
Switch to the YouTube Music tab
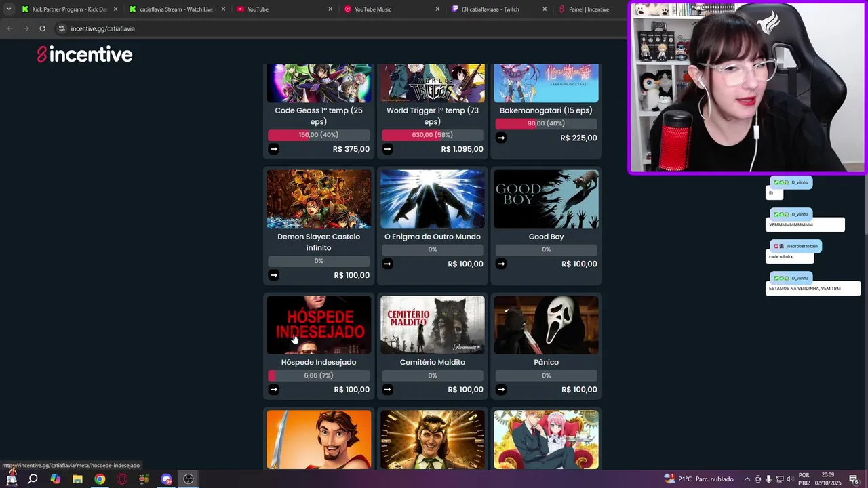point(391,9)
